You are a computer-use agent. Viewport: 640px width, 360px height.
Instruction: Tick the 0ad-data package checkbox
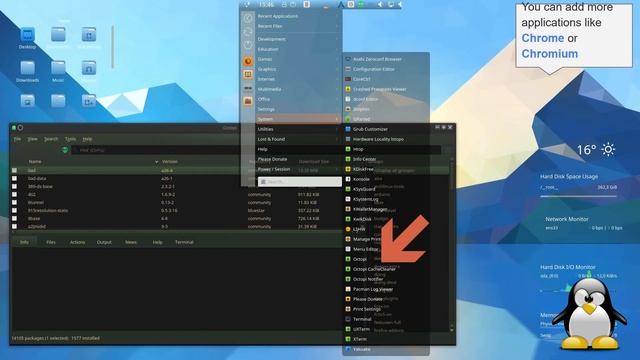(14, 178)
